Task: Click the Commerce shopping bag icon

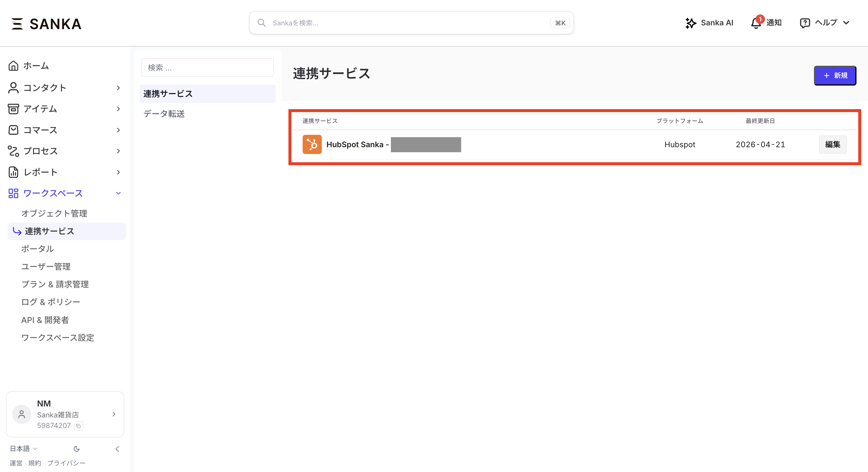Action: 14,130
